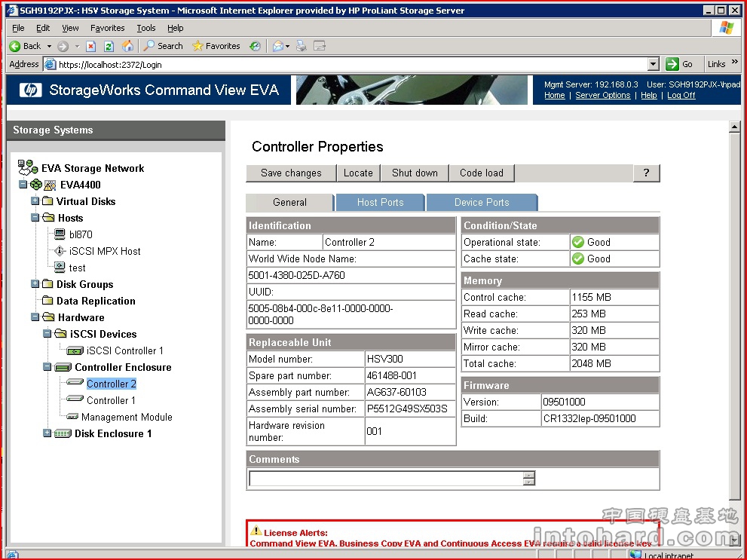Click the Disk Enclosure 1 icon

(x=63, y=434)
